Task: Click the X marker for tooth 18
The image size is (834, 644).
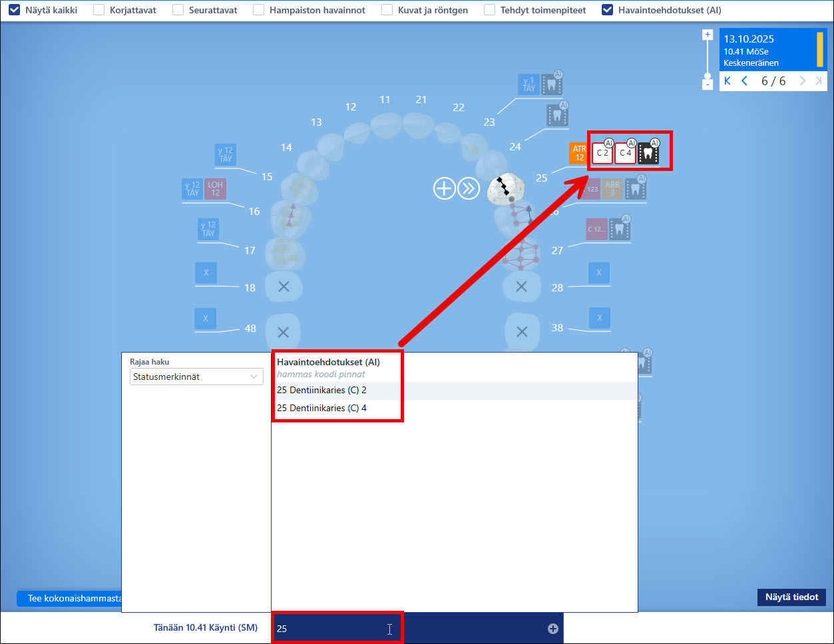Action: tap(206, 273)
